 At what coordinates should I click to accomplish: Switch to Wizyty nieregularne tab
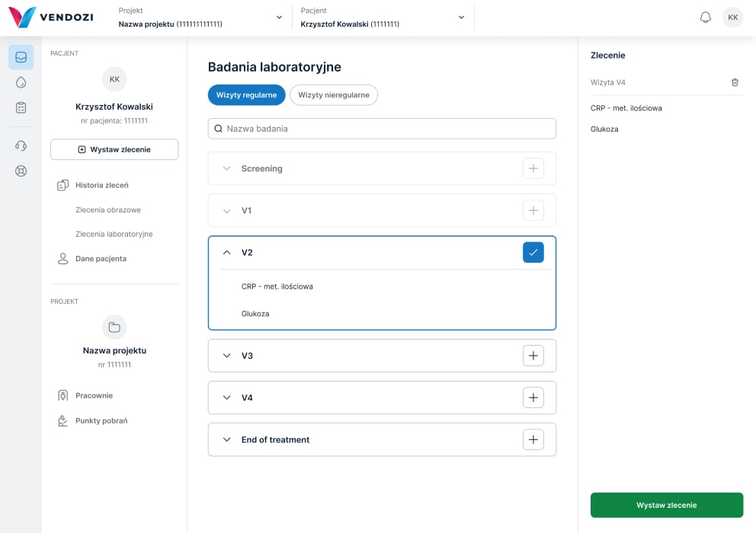click(333, 95)
